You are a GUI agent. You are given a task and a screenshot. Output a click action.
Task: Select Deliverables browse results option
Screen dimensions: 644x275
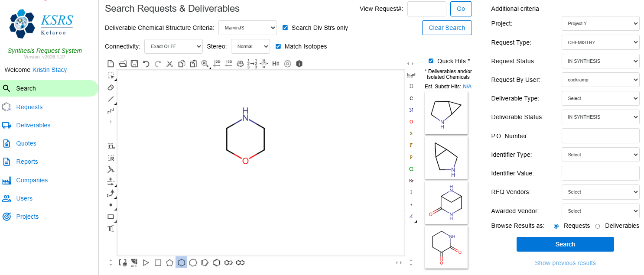click(x=598, y=226)
